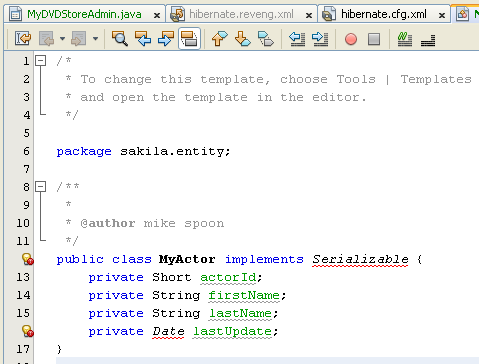Collapse the template comment fold at line 1
This screenshot has width=479, height=364.
click(x=40, y=61)
